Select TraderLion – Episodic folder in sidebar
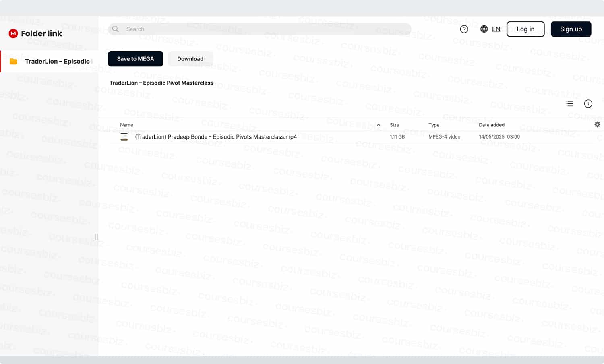Image resolution: width=604 pixels, height=364 pixels. [49, 62]
